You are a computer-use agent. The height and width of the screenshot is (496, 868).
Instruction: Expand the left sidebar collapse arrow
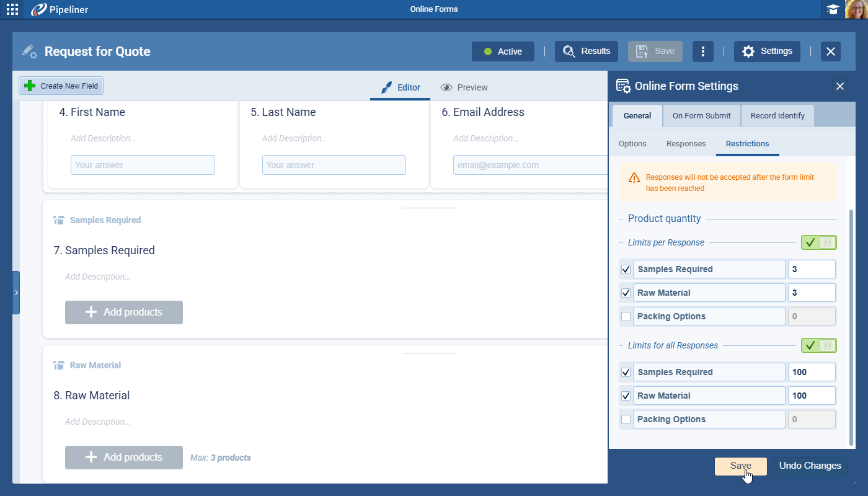coord(16,293)
